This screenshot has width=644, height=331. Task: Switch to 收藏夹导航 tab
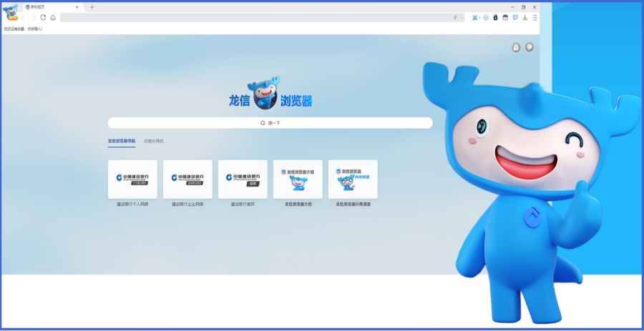coord(154,141)
